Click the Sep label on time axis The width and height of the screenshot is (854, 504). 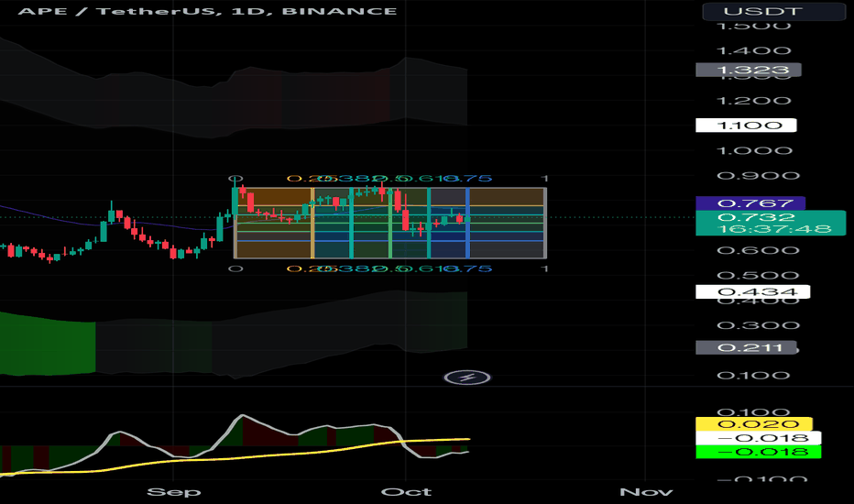[174, 492]
